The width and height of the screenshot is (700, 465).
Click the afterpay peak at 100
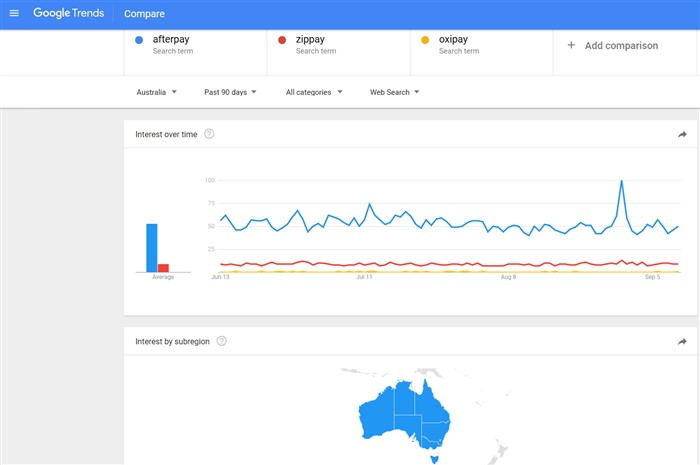(x=621, y=181)
